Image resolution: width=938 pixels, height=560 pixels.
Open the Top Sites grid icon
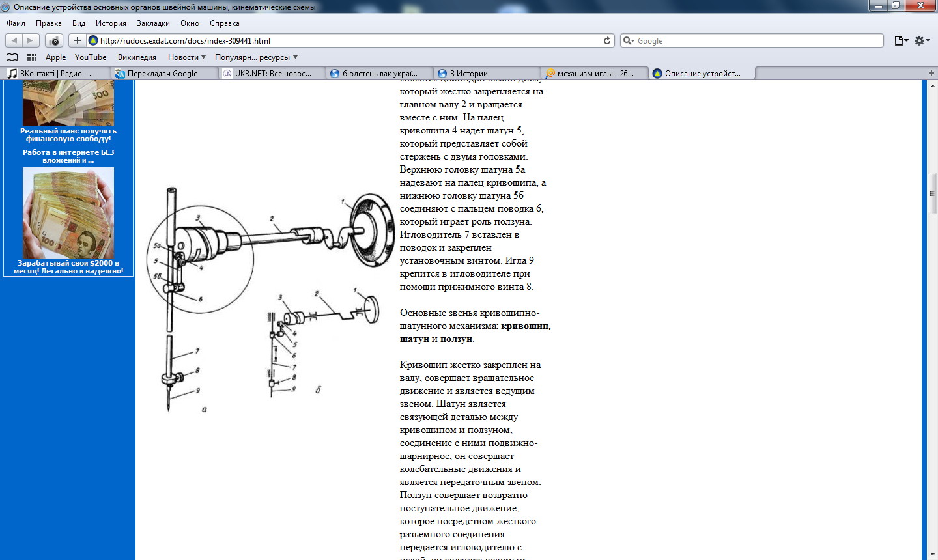pyautogui.click(x=31, y=57)
